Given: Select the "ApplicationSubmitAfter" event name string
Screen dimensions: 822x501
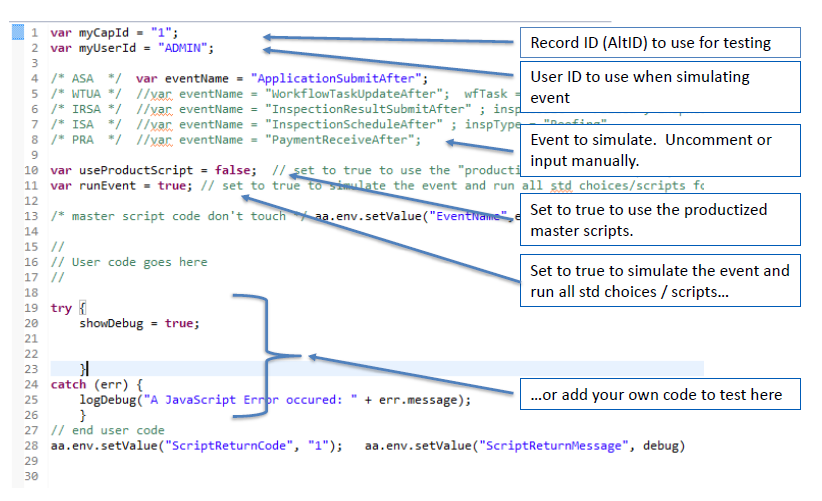Looking at the screenshot, I should 339,77.
